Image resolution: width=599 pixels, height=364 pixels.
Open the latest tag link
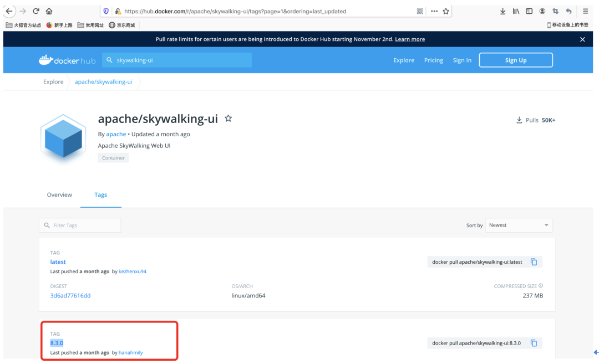(x=58, y=262)
